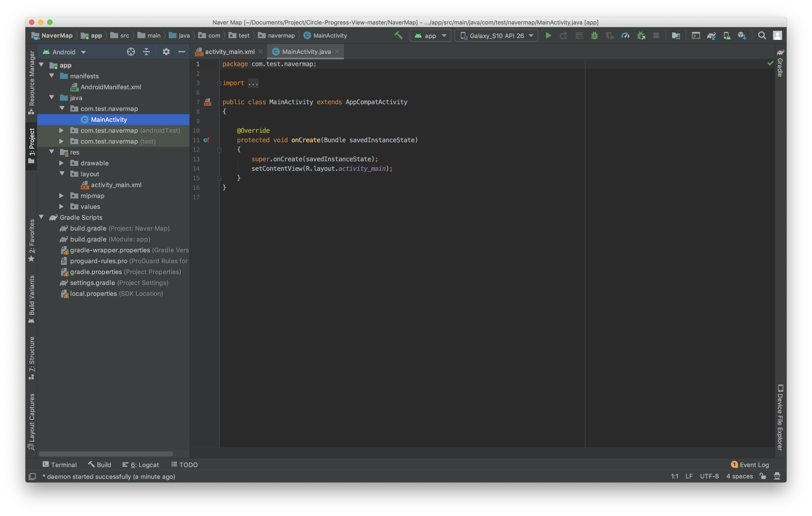Open the app run configuration dropdown

pos(430,35)
